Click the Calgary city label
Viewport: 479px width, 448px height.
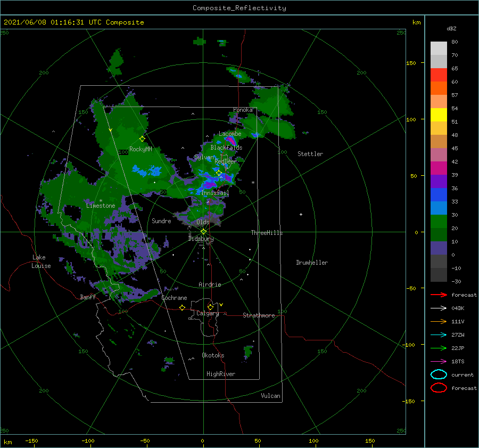tap(208, 313)
